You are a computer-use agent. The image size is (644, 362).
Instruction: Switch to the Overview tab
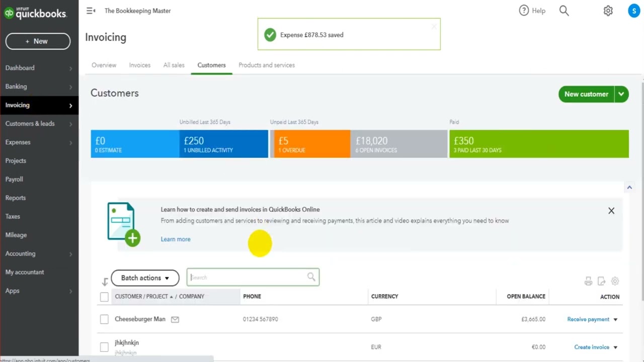pyautogui.click(x=104, y=65)
